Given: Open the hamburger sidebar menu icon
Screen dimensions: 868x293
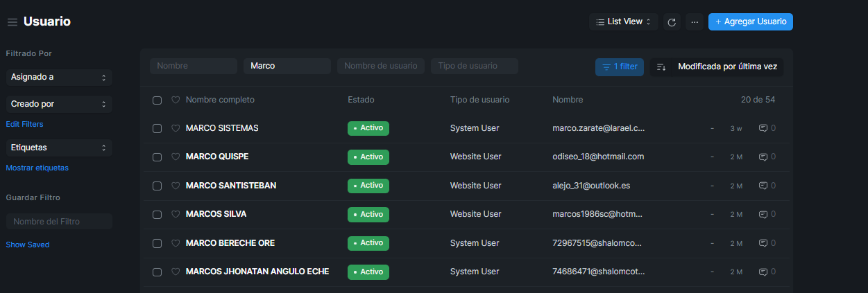Looking at the screenshot, I should point(12,22).
